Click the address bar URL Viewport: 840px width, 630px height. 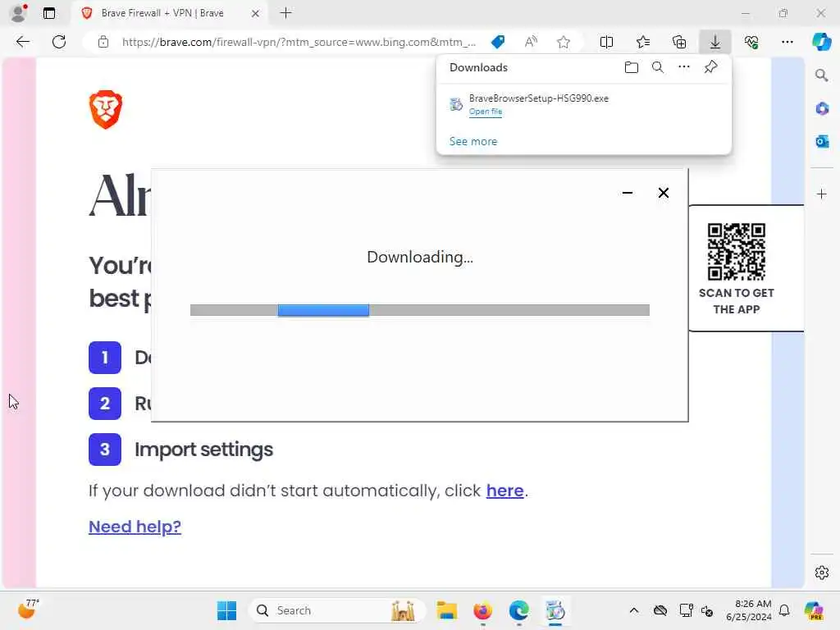(299, 42)
